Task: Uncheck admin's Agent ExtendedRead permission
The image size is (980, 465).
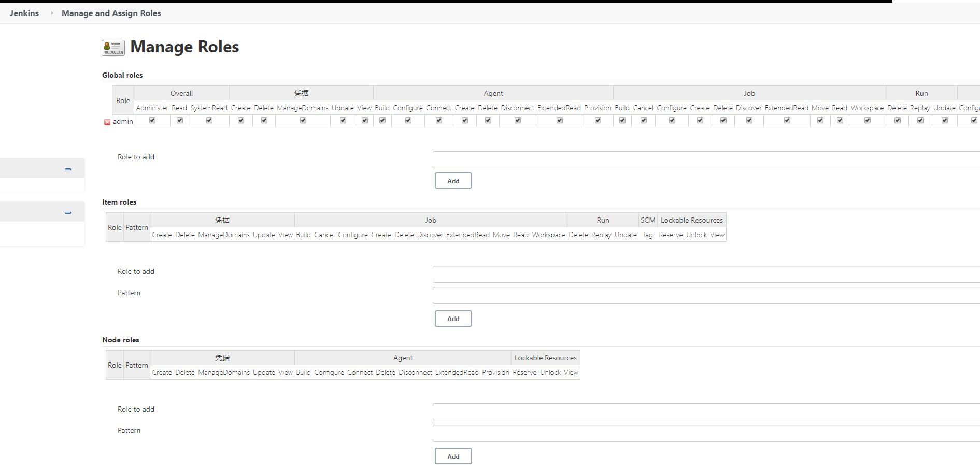Action: coord(560,120)
